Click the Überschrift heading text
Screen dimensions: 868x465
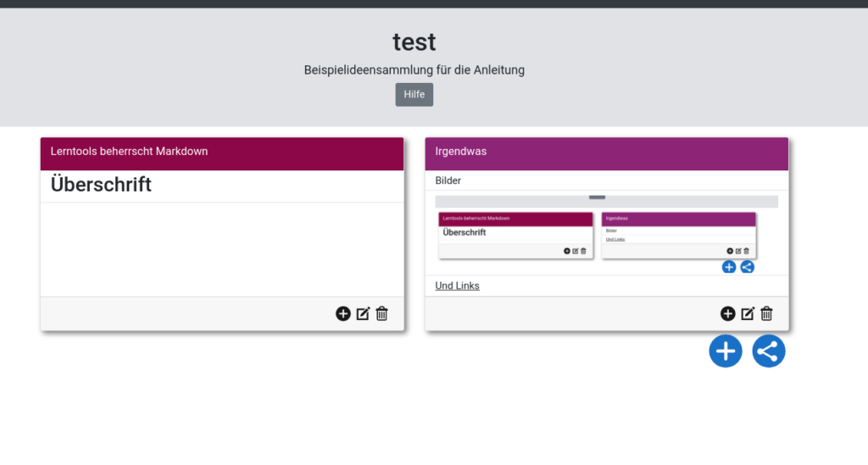101,185
